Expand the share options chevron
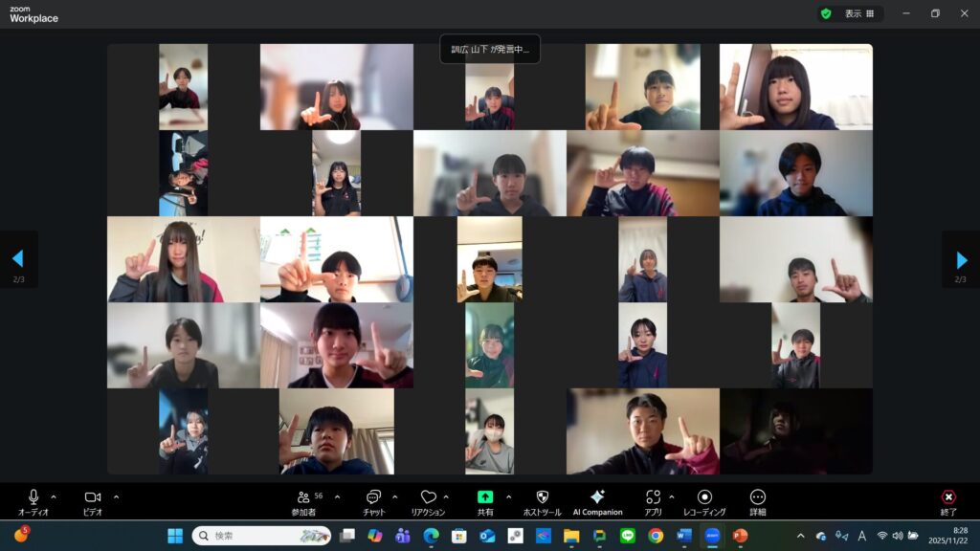 point(508,496)
